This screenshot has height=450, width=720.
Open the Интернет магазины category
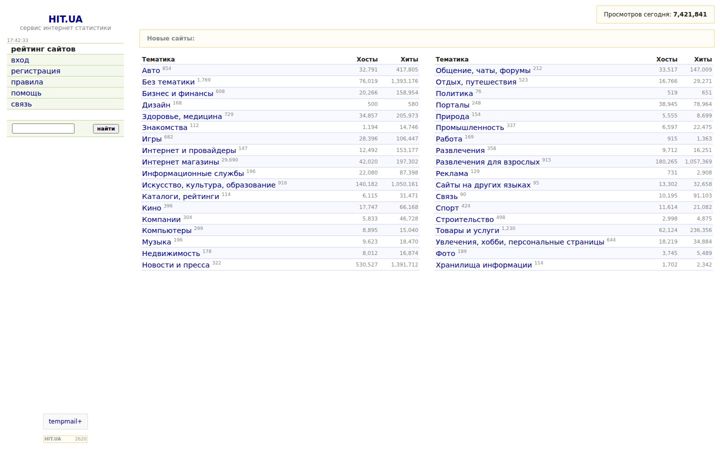tap(180, 162)
